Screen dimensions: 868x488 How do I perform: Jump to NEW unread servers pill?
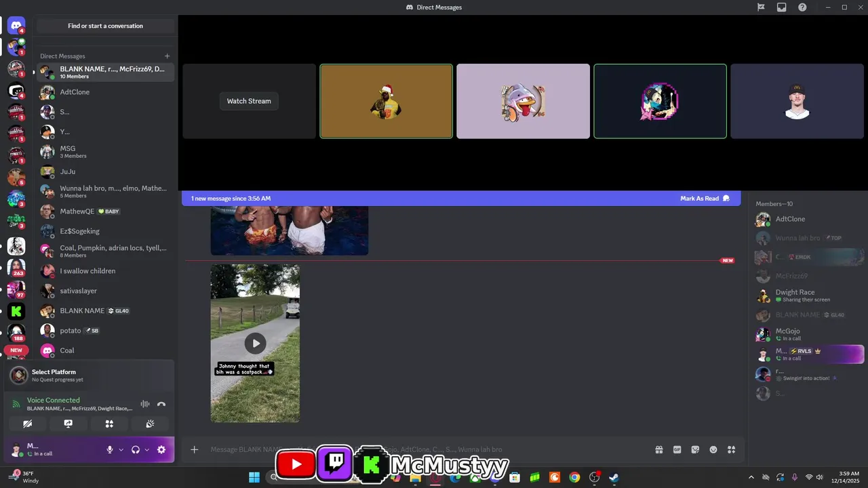(16, 350)
